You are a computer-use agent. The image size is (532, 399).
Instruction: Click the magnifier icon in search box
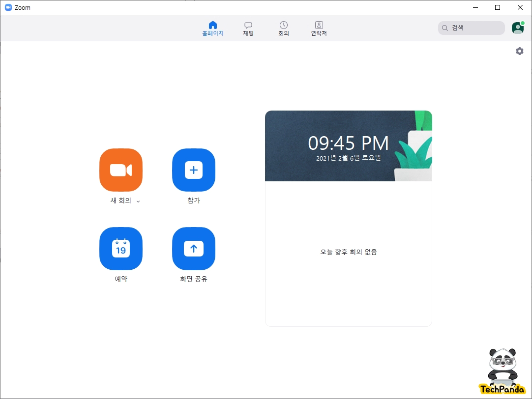(445, 28)
